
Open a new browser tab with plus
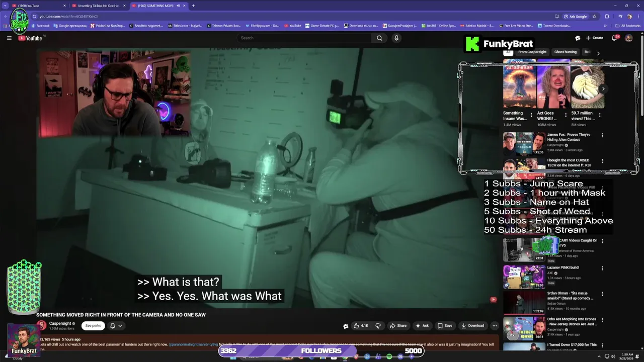[193, 6]
